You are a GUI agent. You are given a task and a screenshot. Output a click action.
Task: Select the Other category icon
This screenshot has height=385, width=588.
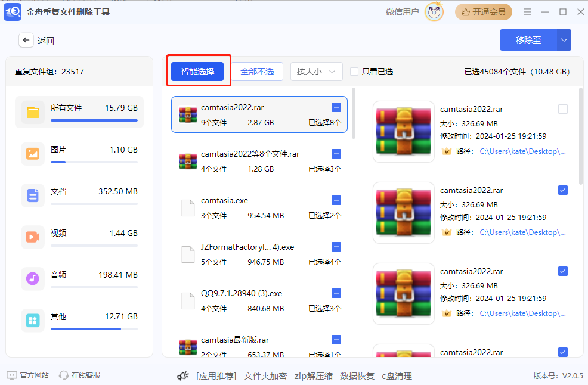pos(33,321)
